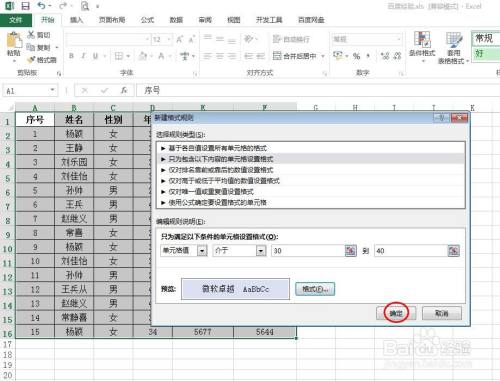The width and height of the screenshot is (500, 381).
Task: Click the formula bar showing 序号
Action: 317,90
